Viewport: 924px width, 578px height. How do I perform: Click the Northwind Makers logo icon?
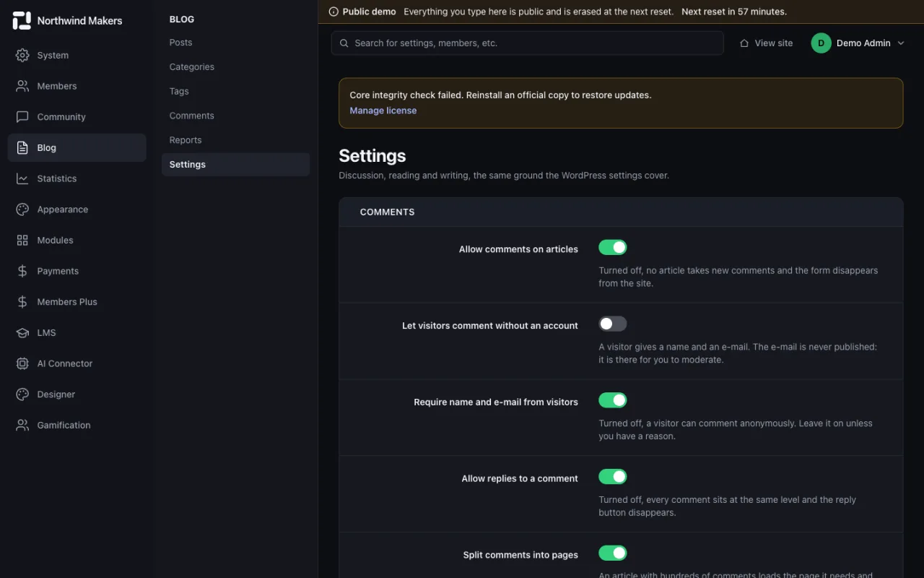point(22,20)
